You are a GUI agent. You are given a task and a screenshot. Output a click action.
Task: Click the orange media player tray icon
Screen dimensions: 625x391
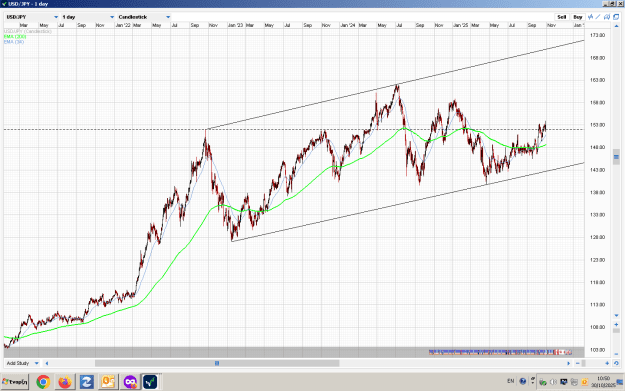coord(585,382)
